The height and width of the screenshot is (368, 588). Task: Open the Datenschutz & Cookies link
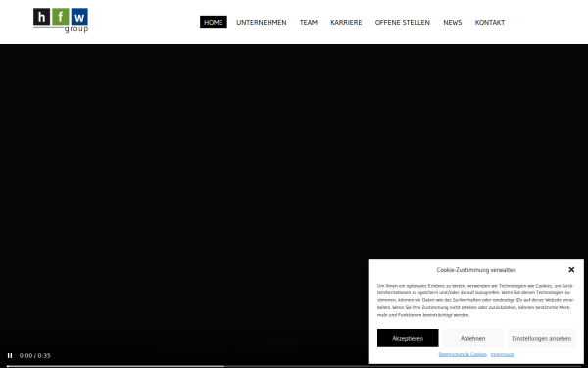tap(463, 354)
